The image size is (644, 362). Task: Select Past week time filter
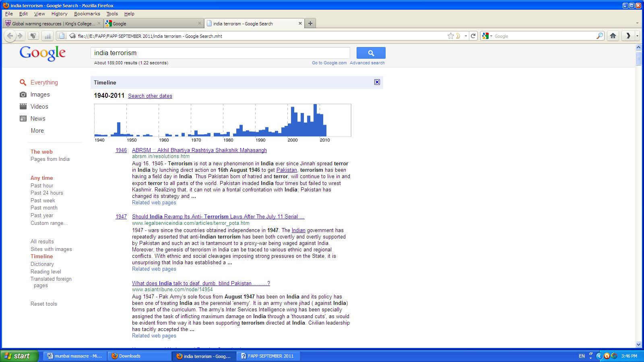(43, 200)
